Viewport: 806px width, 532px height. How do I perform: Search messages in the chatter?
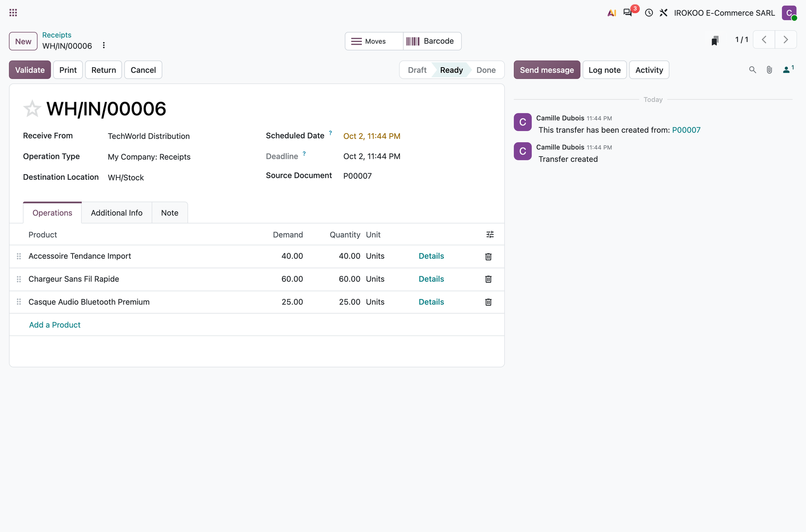tap(752, 70)
